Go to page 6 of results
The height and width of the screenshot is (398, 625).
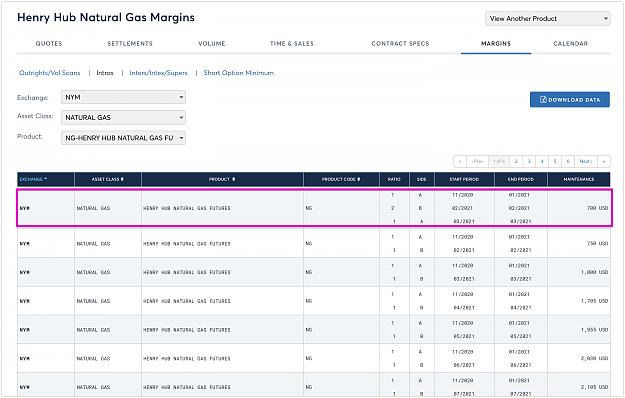[568, 161]
